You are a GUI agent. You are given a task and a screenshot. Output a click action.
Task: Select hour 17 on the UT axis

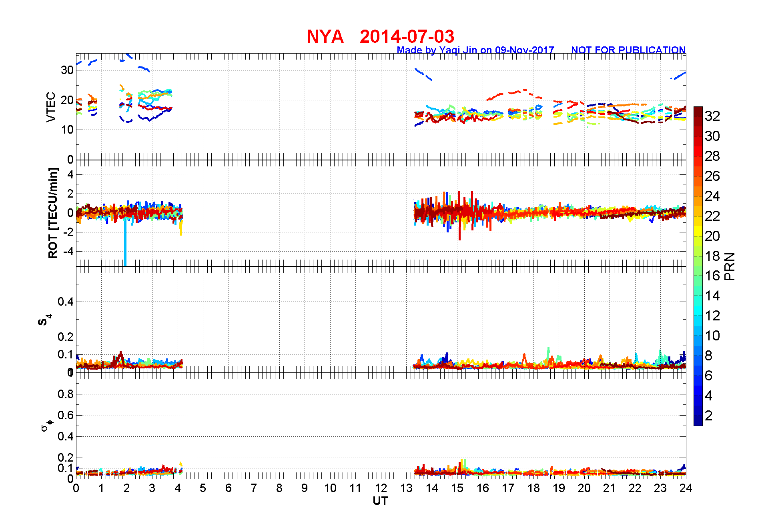(508, 488)
